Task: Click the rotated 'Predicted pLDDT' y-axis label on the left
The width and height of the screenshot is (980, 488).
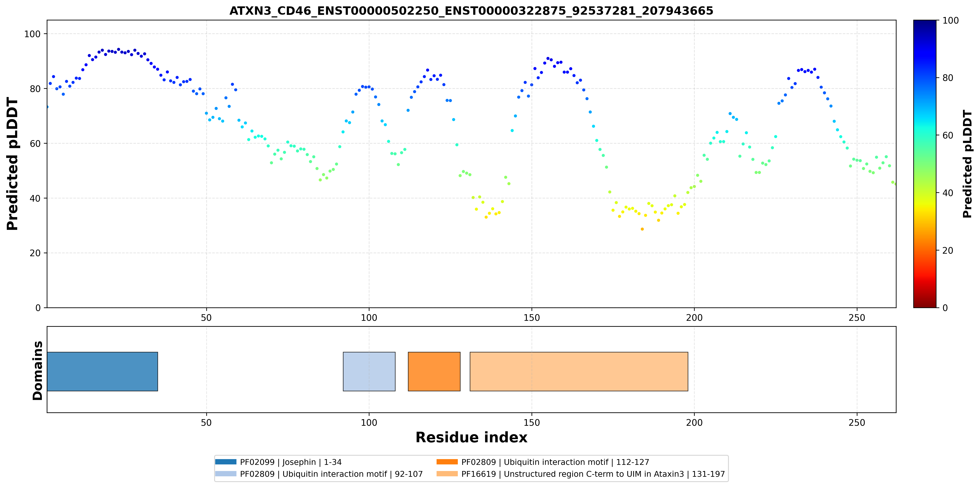Action: point(13,164)
